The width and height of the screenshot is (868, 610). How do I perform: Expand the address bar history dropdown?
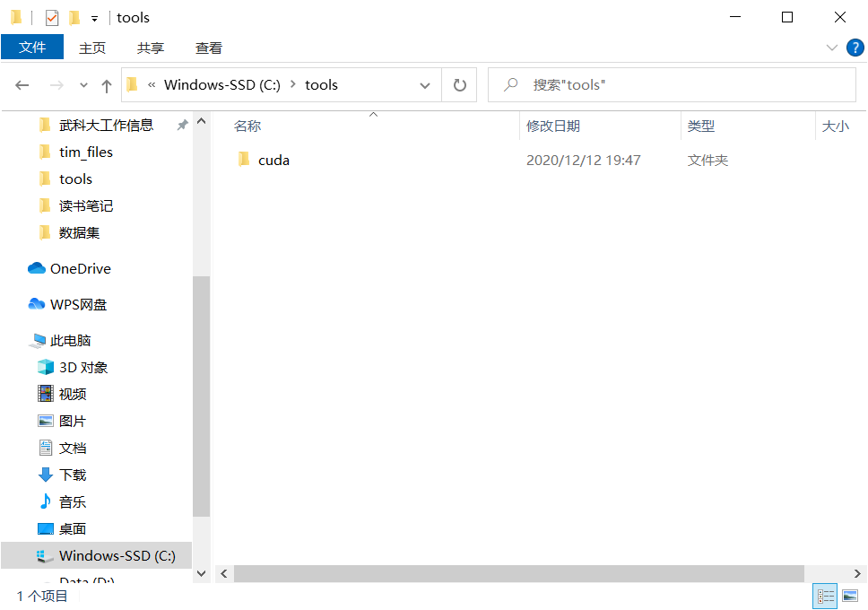(x=424, y=84)
